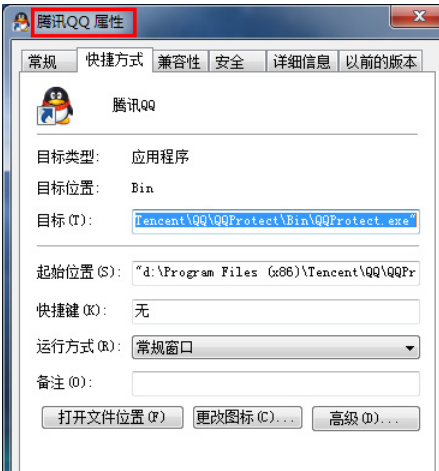Click the large QQ shortcut penguin icon
This screenshot has width=439, height=471.
(55, 106)
